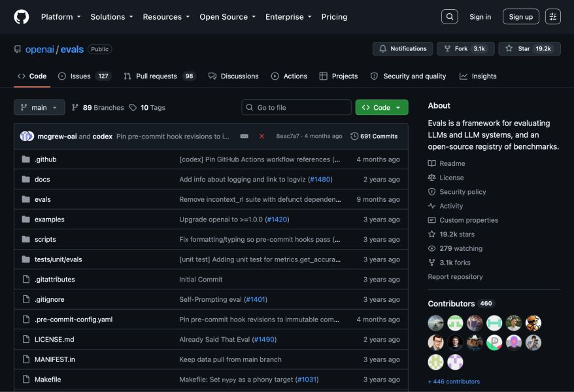This screenshot has width=574, height=392.
Task: Click the failed status X on latest commit
Action: 262,137
